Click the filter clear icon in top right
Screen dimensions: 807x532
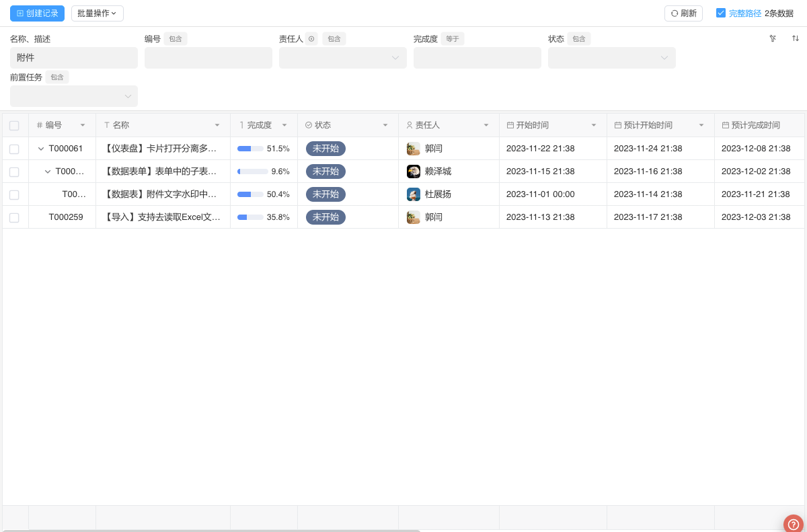pyautogui.click(x=773, y=38)
